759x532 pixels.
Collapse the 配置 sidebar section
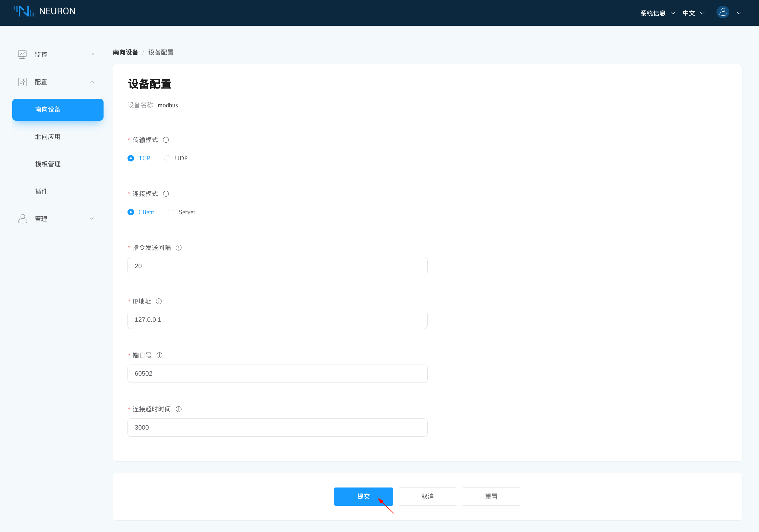(x=92, y=82)
